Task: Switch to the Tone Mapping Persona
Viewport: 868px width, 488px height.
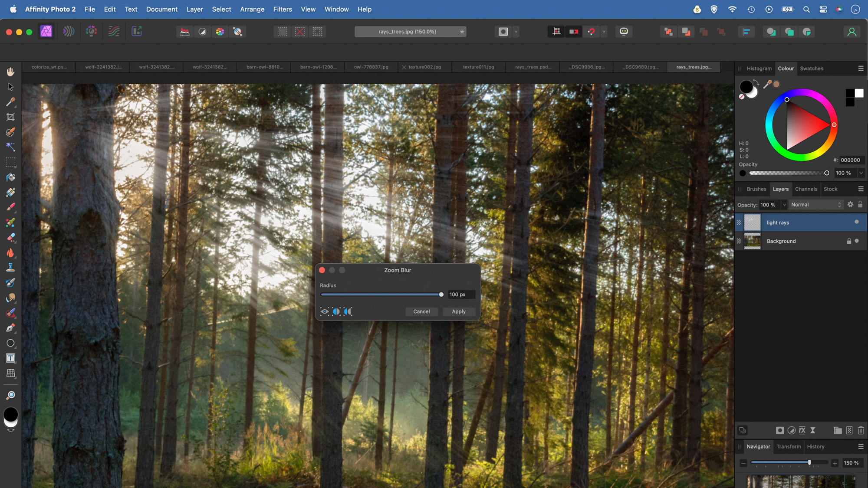Action: point(114,31)
